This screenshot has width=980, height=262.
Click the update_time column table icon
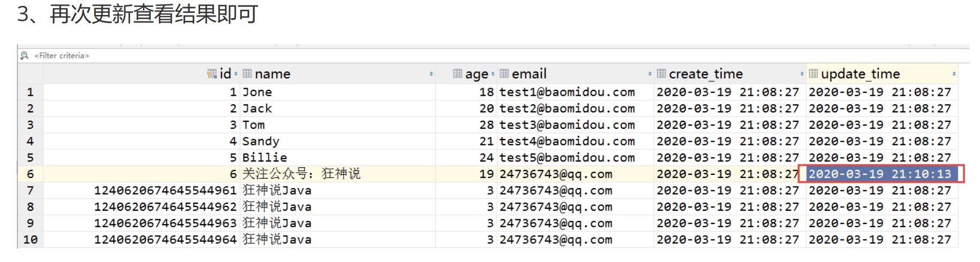[813, 74]
